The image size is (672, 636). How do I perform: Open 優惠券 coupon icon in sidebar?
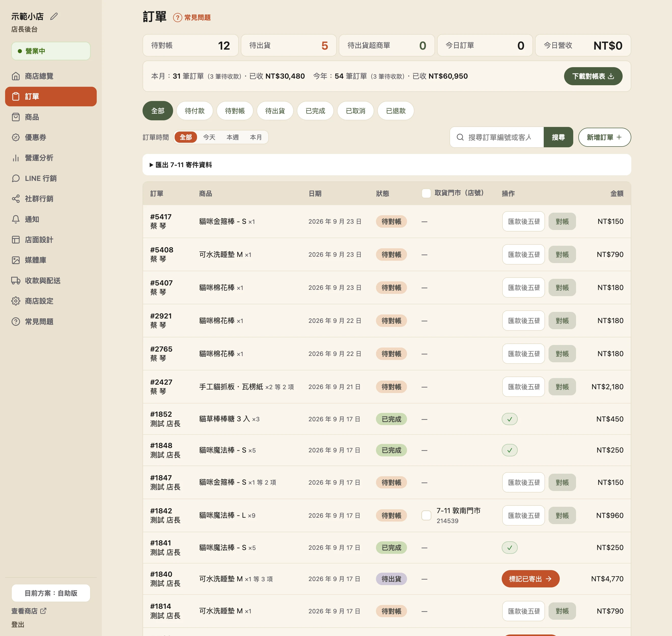pyautogui.click(x=16, y=137)
